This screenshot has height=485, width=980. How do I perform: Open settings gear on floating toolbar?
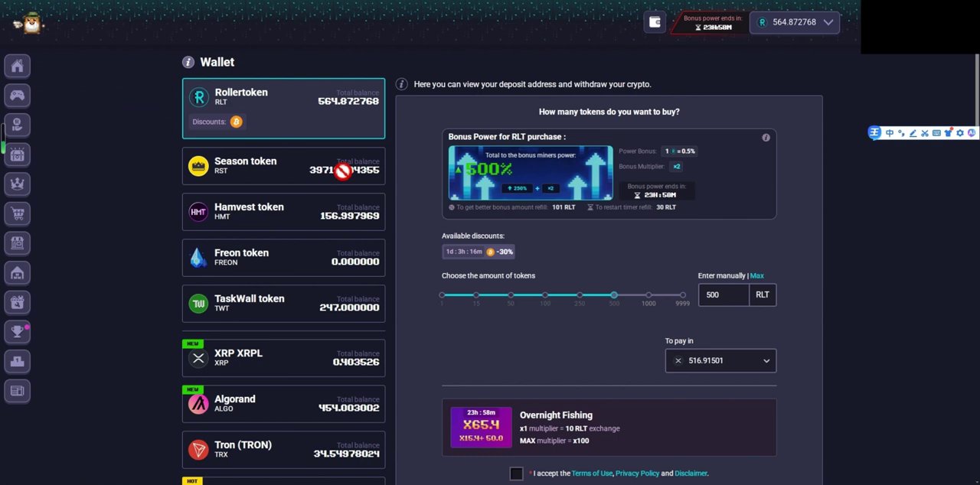pyautogui.click(x=960, y=133)
